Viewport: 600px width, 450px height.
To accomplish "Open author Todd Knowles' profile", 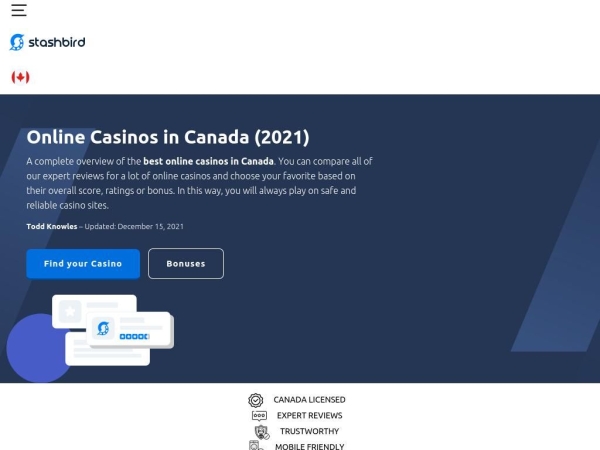I will [x=52, y=226].
